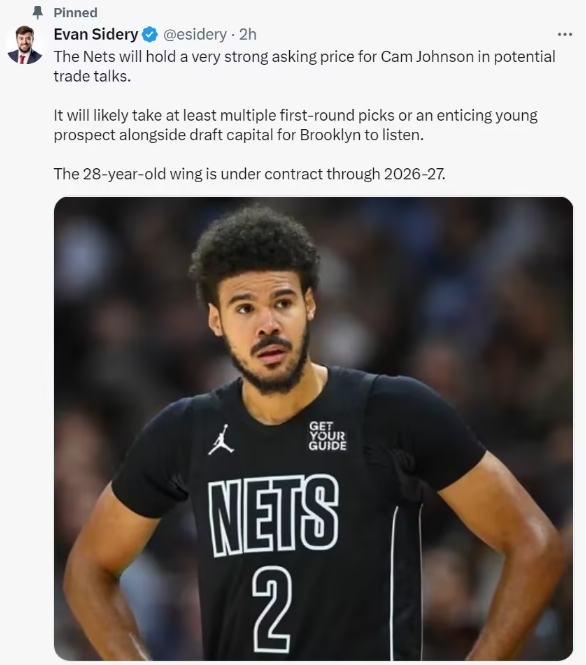Click the NETS wordmark on the jersey
Image resolution: width=586 pixels, height=665 pixels.
[273, 514]
